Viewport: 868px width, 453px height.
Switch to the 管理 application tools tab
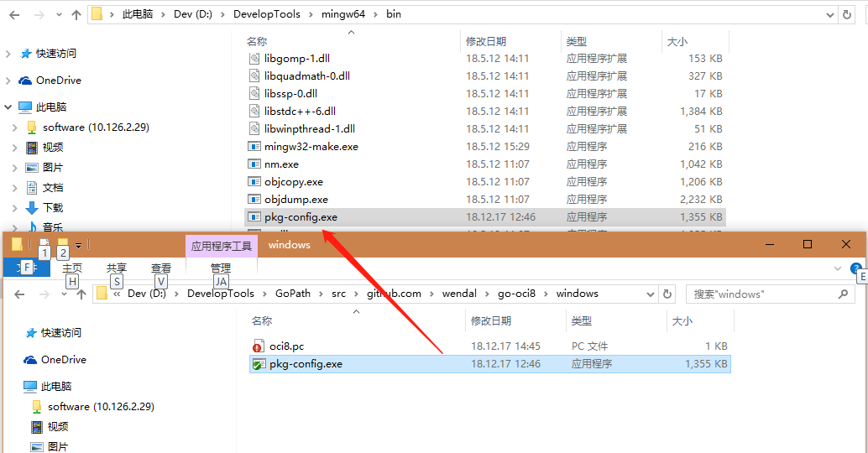[x=221, y=268]
